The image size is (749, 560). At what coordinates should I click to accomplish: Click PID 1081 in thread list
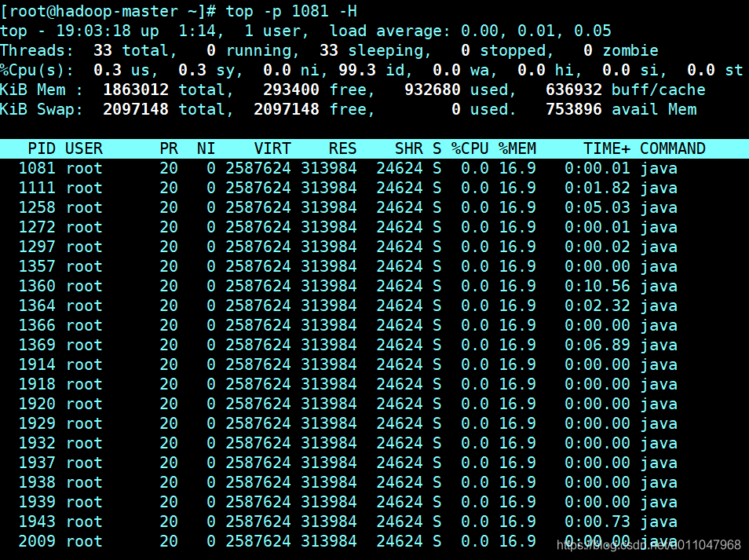pos(37,168)
